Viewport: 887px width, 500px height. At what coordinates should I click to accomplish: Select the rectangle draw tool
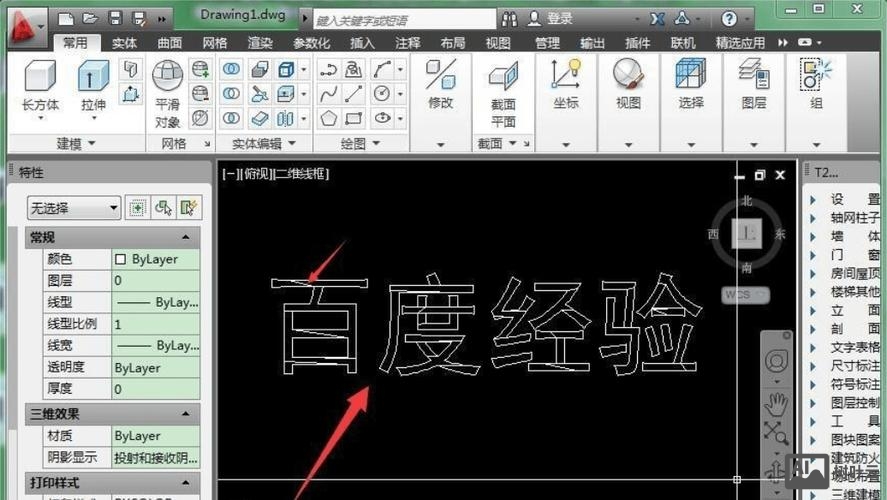[x=354, y=118]
